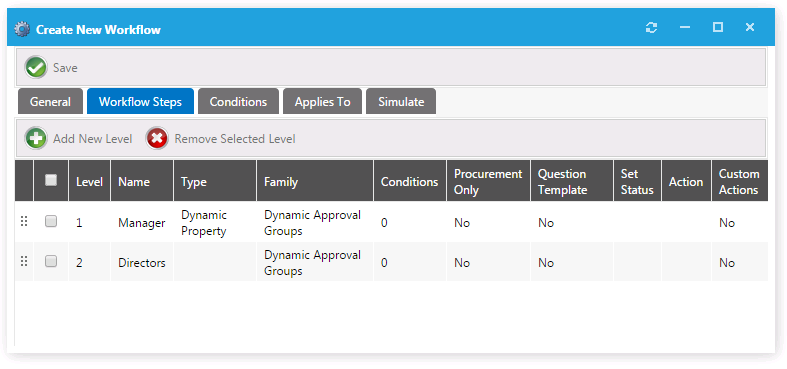Click the refresh icon in title bar

651,28
